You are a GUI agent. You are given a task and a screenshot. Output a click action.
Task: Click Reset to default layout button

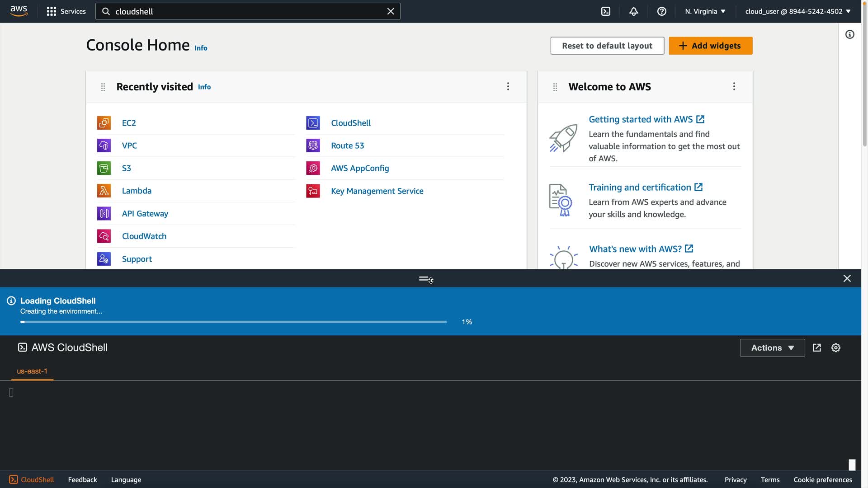607,46
